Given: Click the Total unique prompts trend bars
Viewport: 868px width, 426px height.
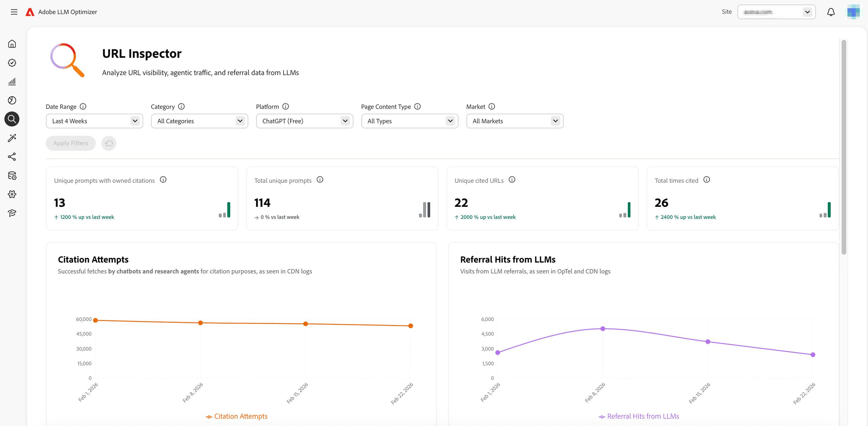Looking at the screenshot, I should pyautogui.click(x=425, y=210).
